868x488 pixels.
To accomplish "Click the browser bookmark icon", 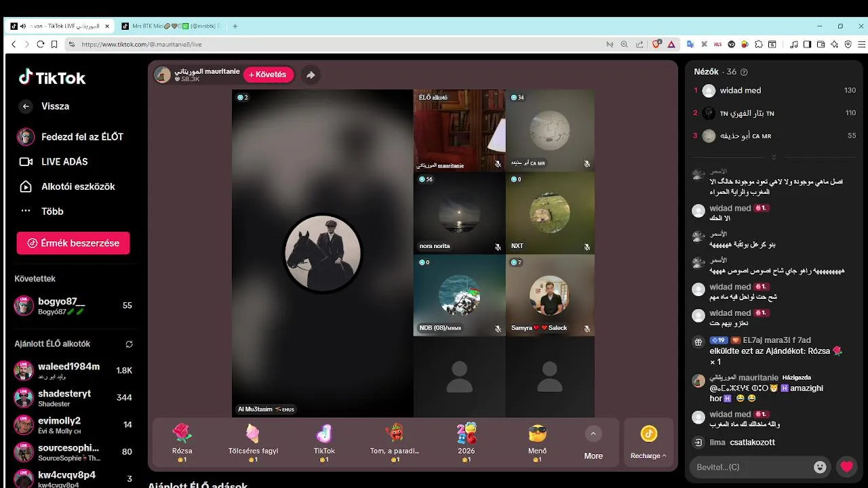I will (54, 44).
